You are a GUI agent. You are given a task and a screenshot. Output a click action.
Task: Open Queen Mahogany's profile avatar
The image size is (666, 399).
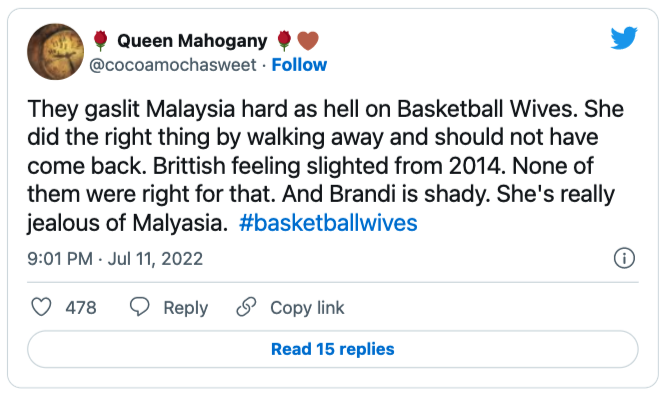pos(55,52)
